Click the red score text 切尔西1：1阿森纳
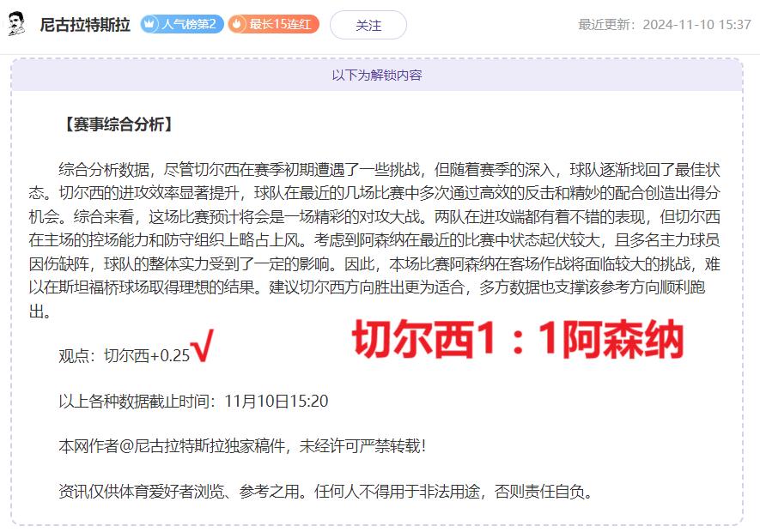 [517, 339]
